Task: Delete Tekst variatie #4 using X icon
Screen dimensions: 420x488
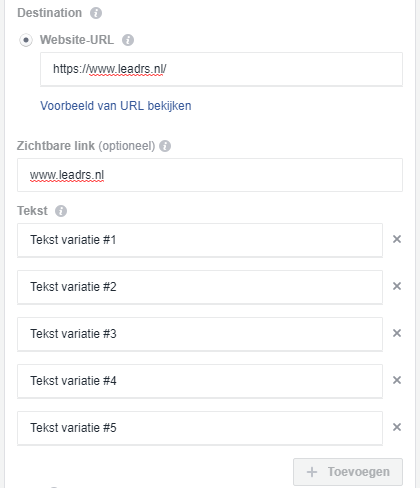Action: [x=397, y=380]
